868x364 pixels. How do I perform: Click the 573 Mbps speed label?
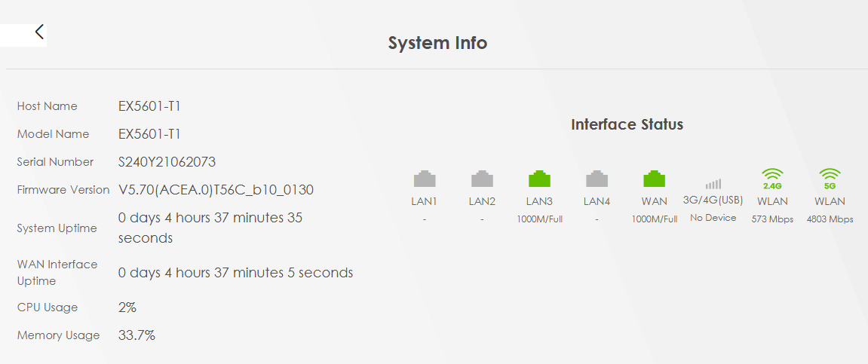click(772, 219)
